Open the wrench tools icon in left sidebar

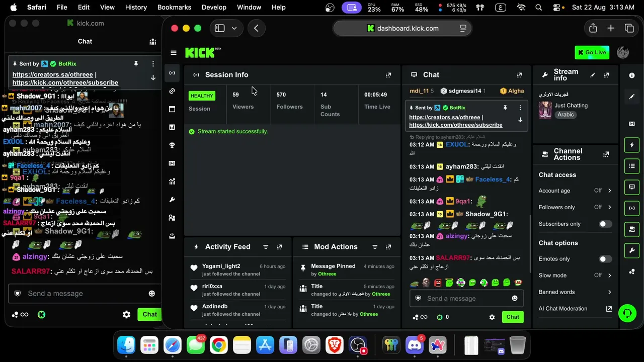point(172,200)
